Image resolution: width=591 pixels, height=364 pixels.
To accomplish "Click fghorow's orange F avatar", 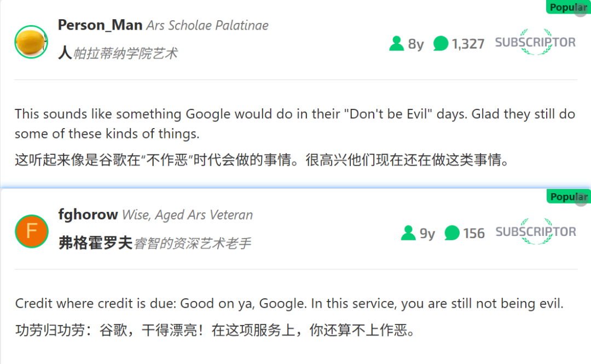I will tap(31, 231).
